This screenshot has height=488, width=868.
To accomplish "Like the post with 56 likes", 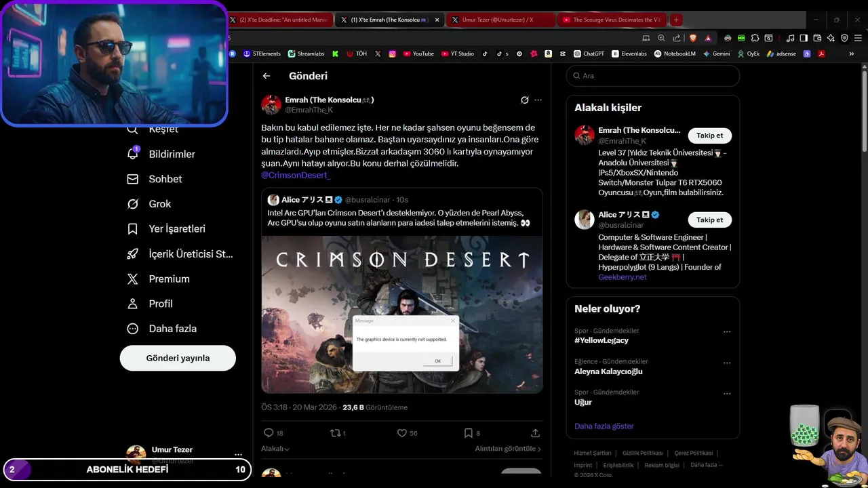I will (401, 432).
